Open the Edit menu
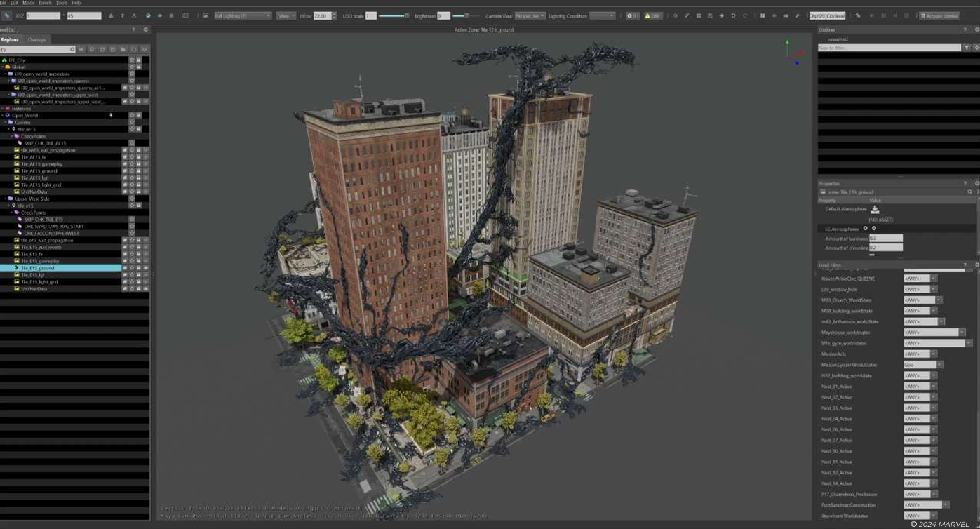The image size is (980, 529). (x=14, y=3)
